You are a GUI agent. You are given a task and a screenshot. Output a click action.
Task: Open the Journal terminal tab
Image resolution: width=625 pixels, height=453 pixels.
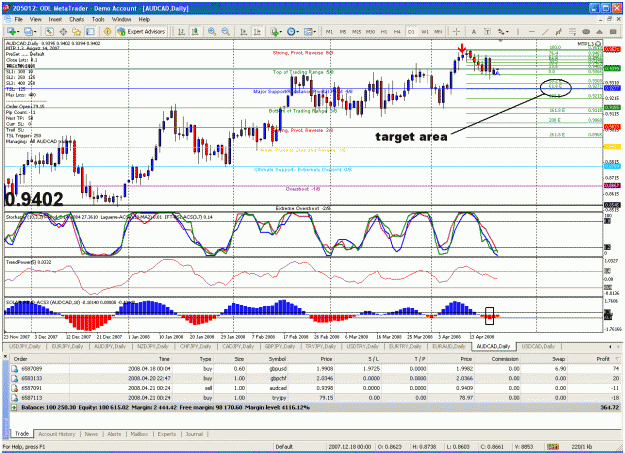[194, 434]
